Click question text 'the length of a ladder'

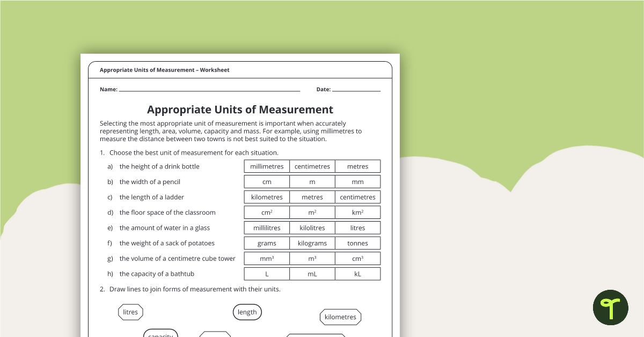tap(152, 197)
